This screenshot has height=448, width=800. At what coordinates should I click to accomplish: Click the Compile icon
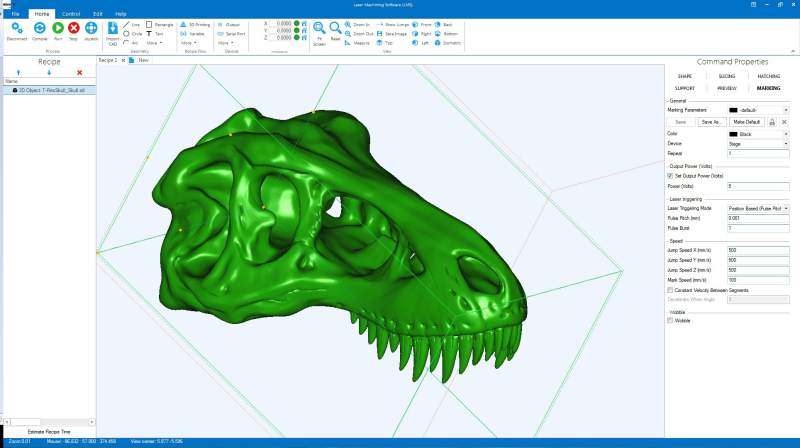click(x=39, y=28)
